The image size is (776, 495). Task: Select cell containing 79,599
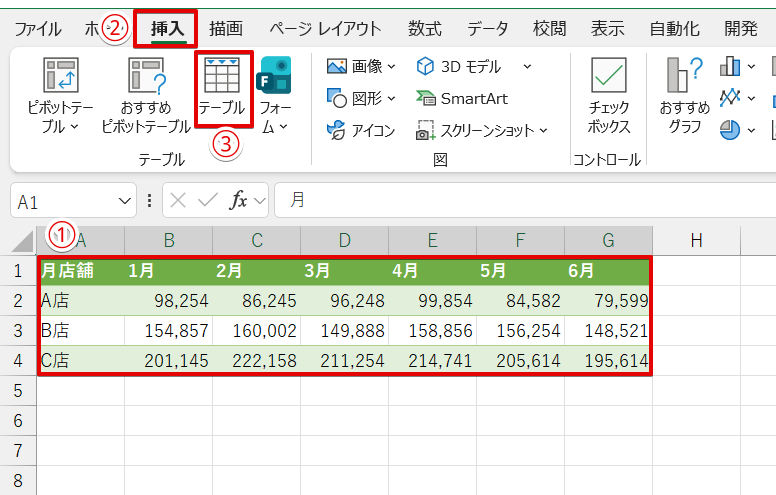[x=608, y=300]
